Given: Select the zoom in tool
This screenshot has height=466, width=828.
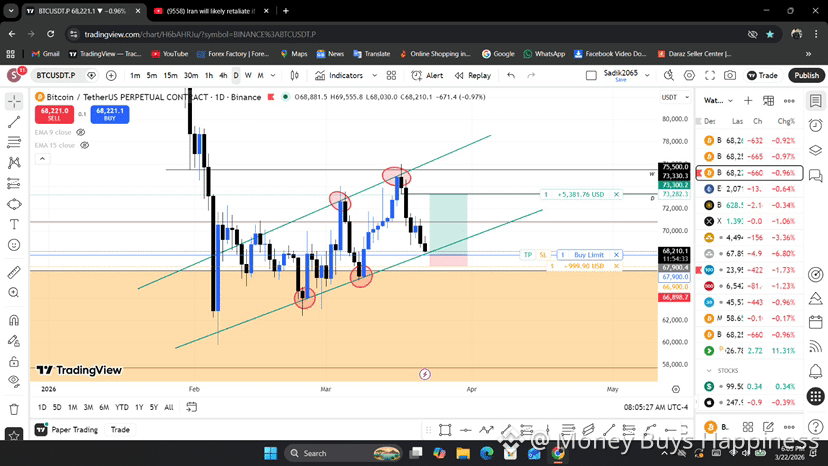Looking at the screenshot, I should pos(14,293).
